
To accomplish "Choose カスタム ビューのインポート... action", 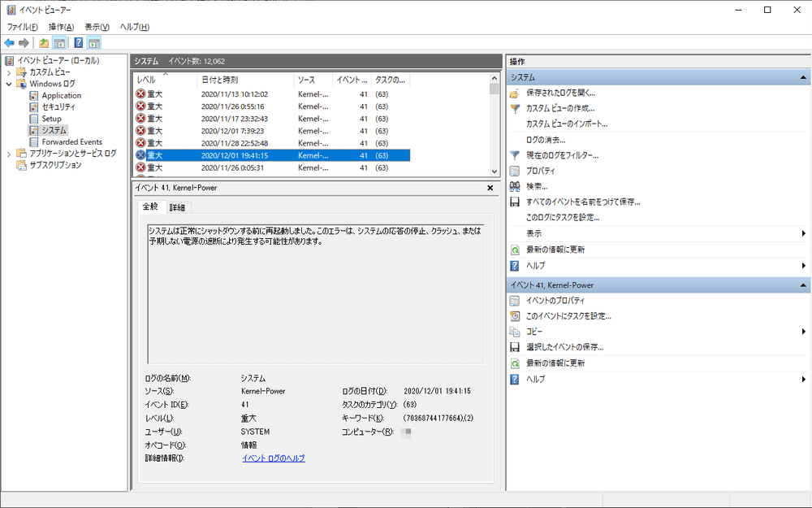I will [x=567, y=124].
